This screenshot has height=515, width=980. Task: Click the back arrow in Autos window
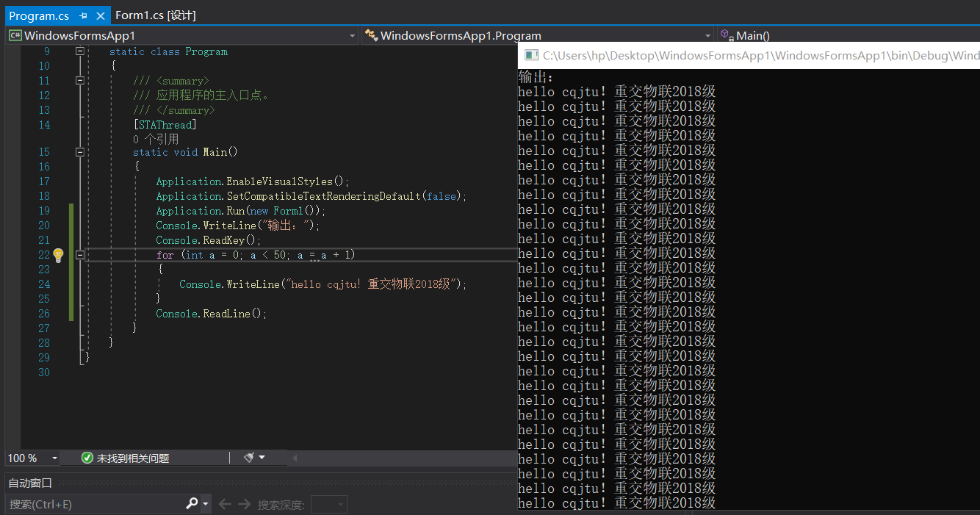pyautogui.click(x=225, y=504)
